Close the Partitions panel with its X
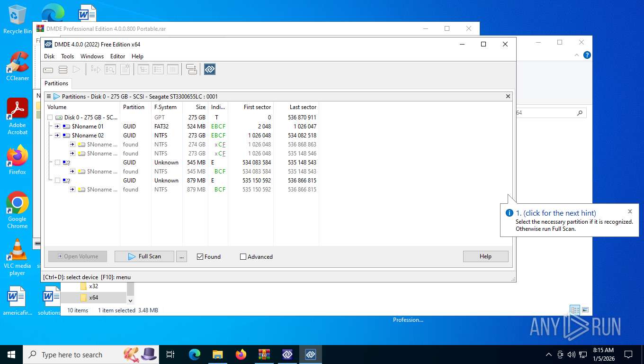The image size is (644, 364). 508,96
